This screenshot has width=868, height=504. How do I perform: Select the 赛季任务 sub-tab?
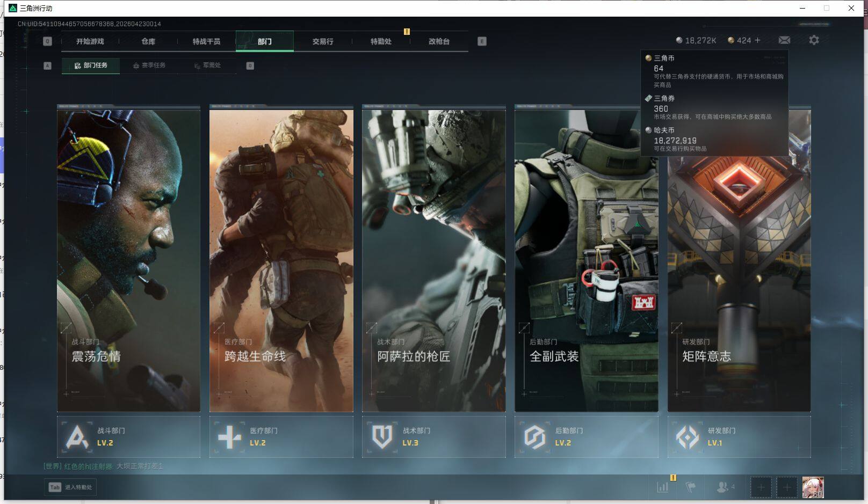[149, 65]
